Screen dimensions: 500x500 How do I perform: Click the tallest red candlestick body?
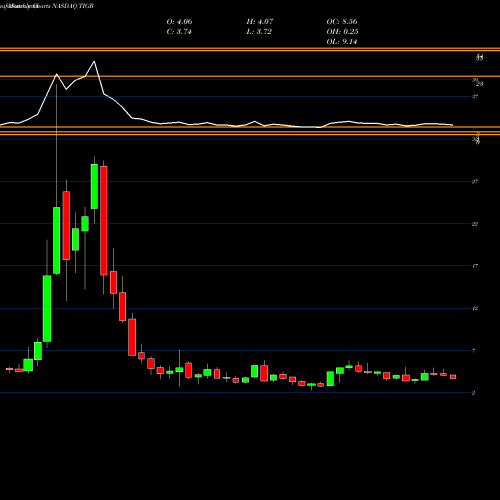(x=104, y=221)
